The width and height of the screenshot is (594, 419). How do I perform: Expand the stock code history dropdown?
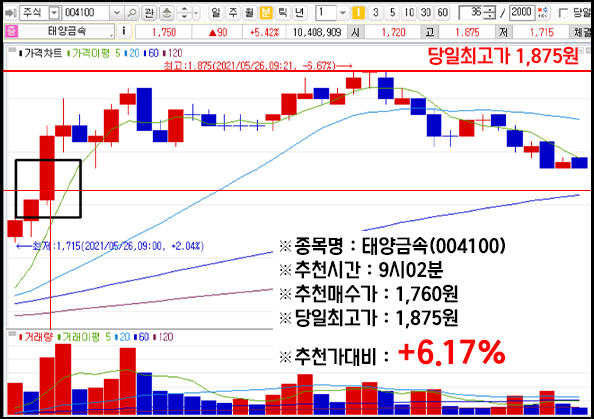tap(117, 13)
